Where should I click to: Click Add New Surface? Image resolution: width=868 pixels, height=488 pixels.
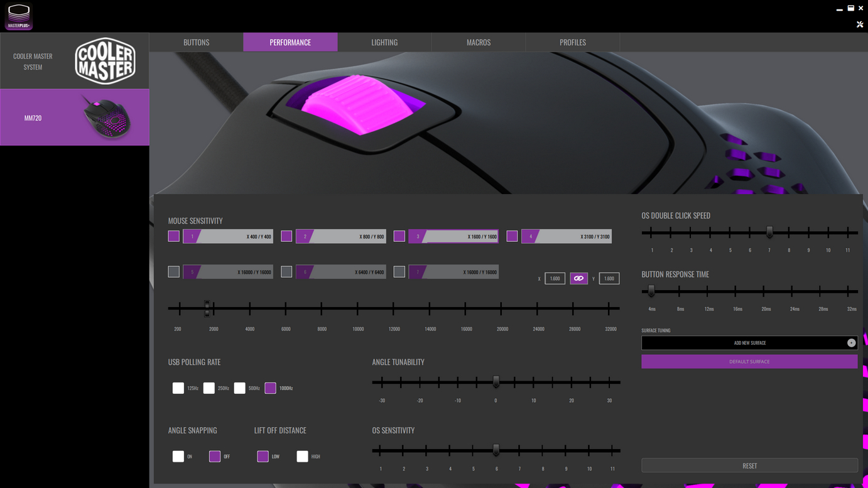[749, 343]
